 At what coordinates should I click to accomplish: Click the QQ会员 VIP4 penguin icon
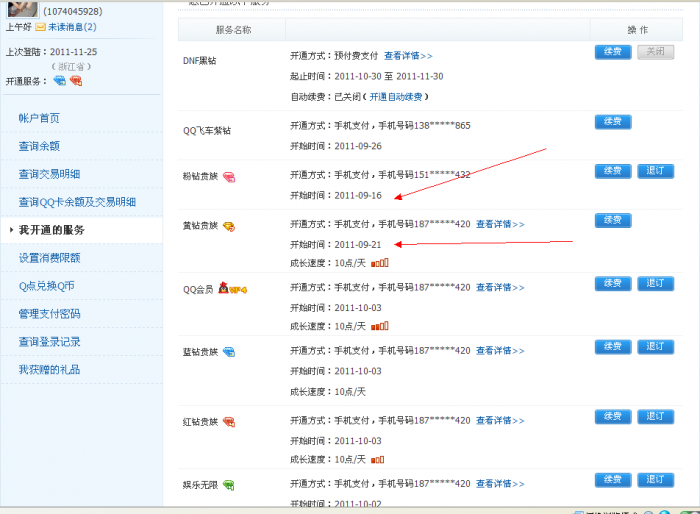(232, 288)
